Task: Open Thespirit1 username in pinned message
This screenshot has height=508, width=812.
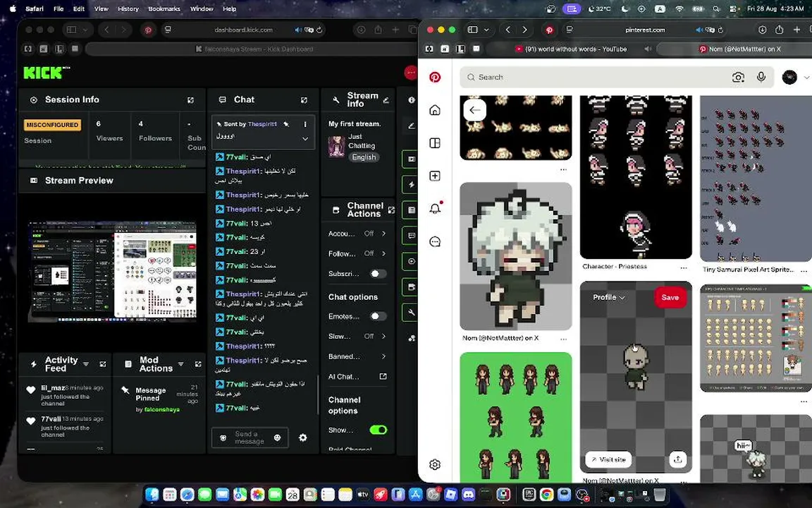Action: coord(262,124)
